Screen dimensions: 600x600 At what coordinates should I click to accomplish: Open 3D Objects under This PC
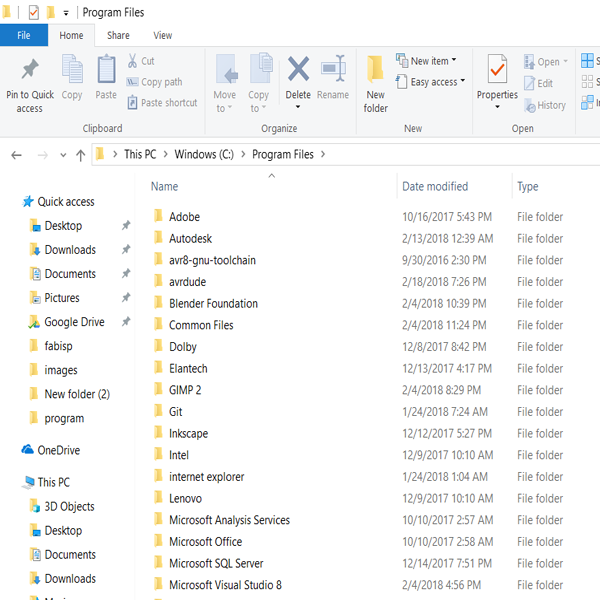point(62,506)
